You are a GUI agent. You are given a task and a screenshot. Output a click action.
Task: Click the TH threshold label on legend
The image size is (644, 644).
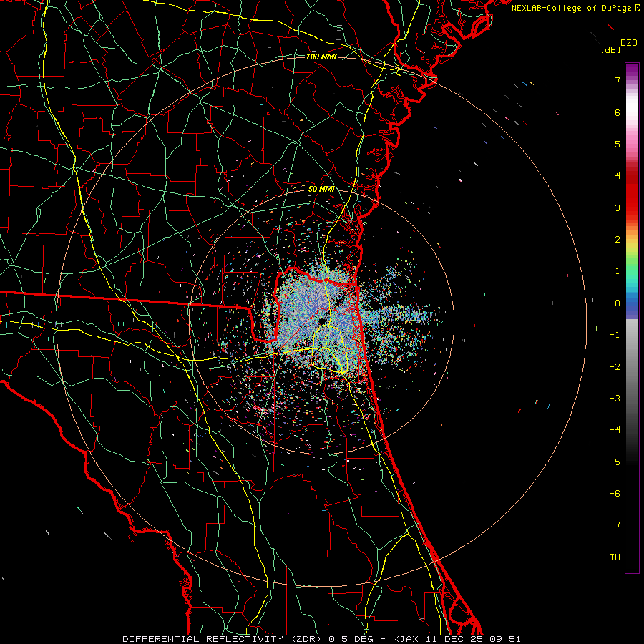(615, 557)
